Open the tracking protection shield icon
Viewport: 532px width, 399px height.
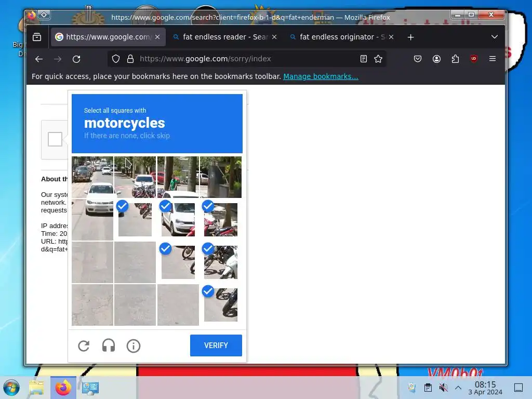[116, 59]
